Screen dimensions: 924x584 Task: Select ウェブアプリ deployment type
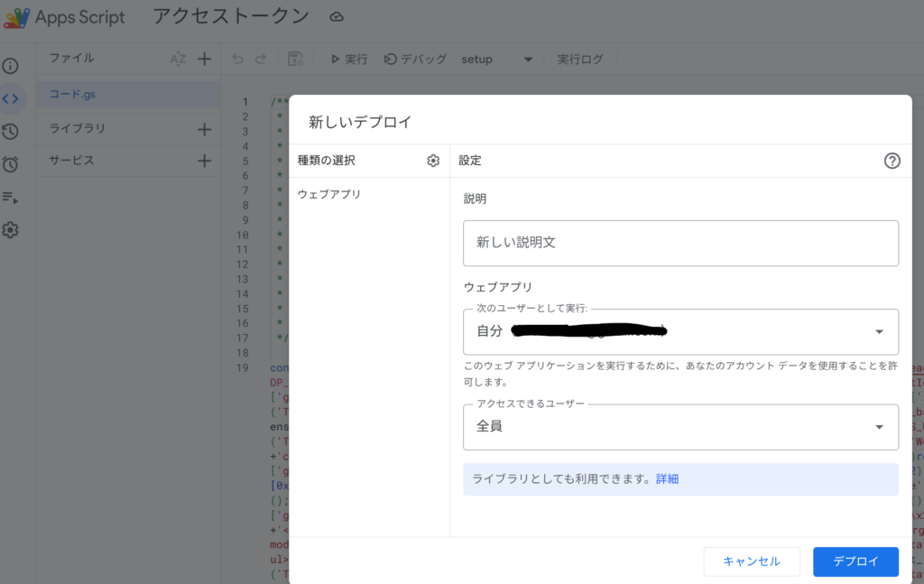coord(329,194)
